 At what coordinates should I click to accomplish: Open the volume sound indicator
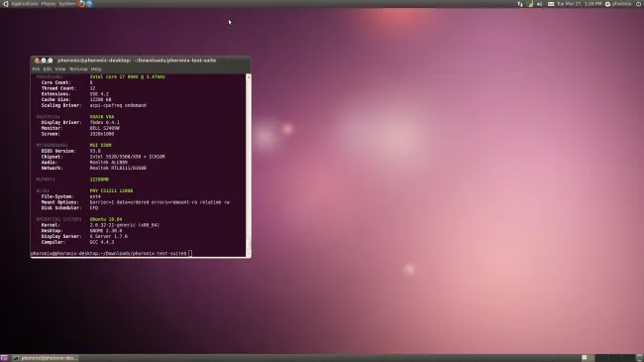(540, 4)
